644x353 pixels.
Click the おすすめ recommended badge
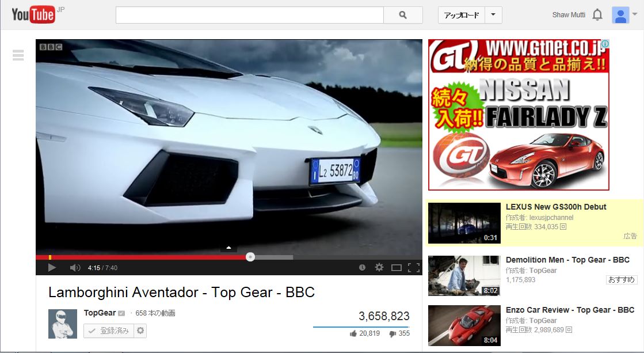(622, 280)
